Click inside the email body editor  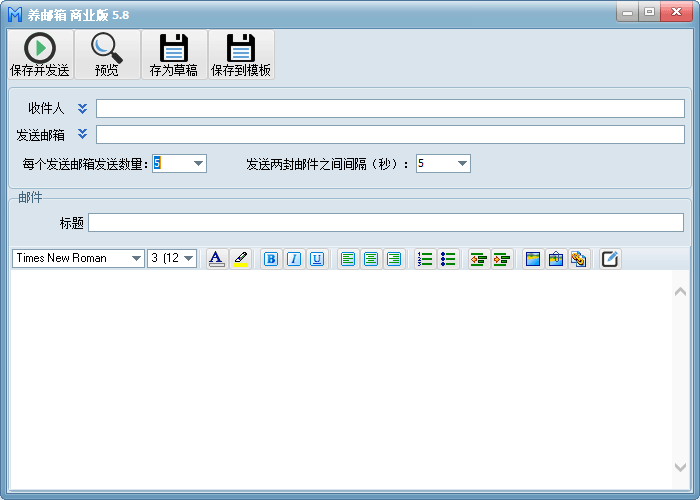tap(342, 379)
